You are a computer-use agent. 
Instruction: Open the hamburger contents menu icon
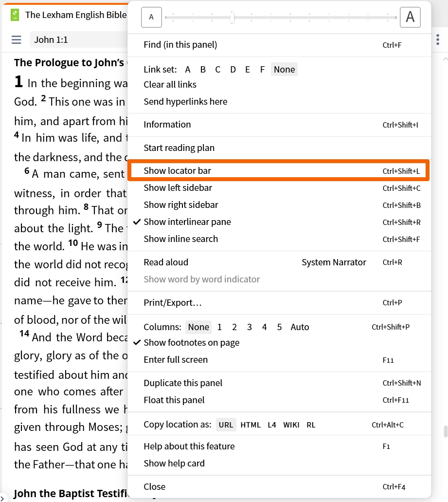[17, 40]
